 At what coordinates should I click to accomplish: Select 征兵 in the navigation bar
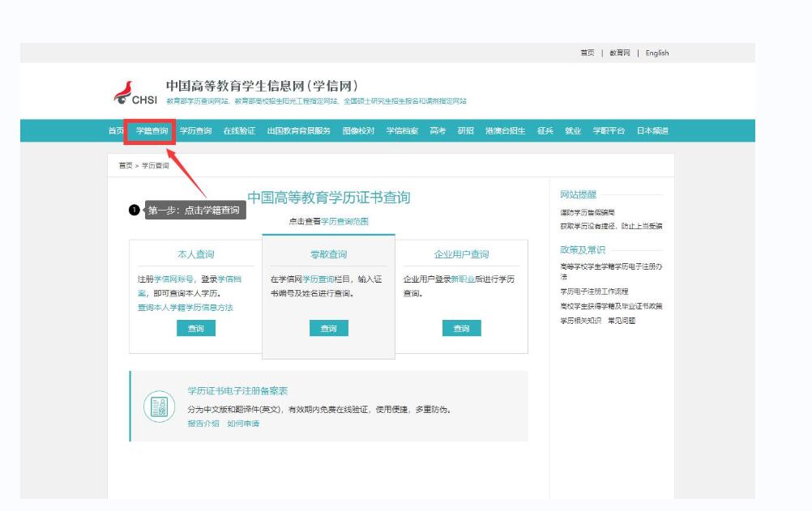(545, 130)
